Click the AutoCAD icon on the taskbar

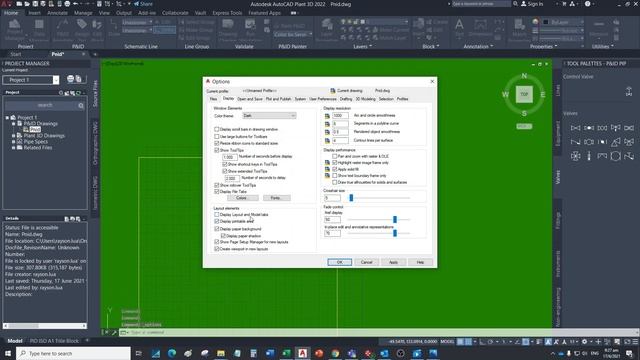tap(302, 353)
